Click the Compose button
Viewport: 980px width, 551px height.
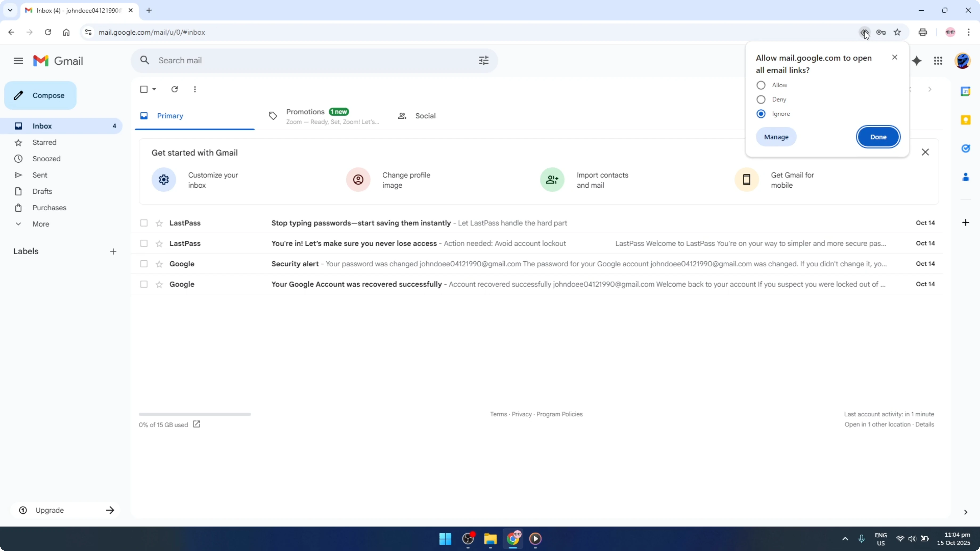pyautogui.click(x=40, y=96)
